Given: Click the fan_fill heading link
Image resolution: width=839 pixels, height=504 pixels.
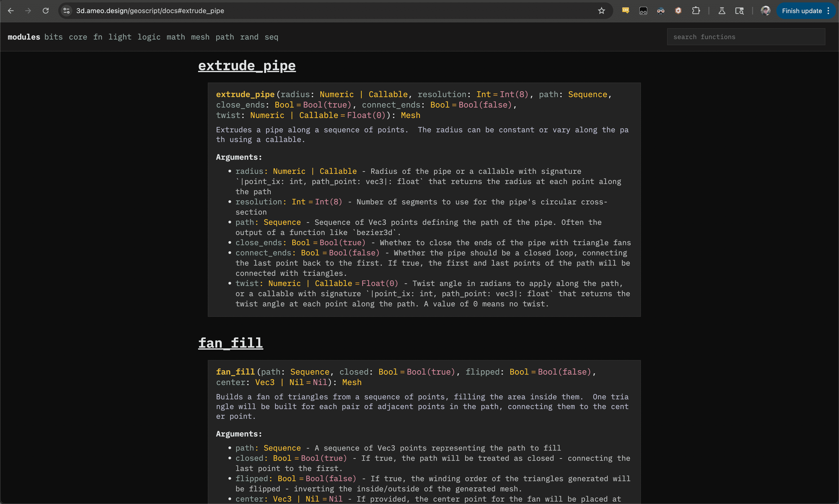Looking at the screenshot, I should 231,343.
